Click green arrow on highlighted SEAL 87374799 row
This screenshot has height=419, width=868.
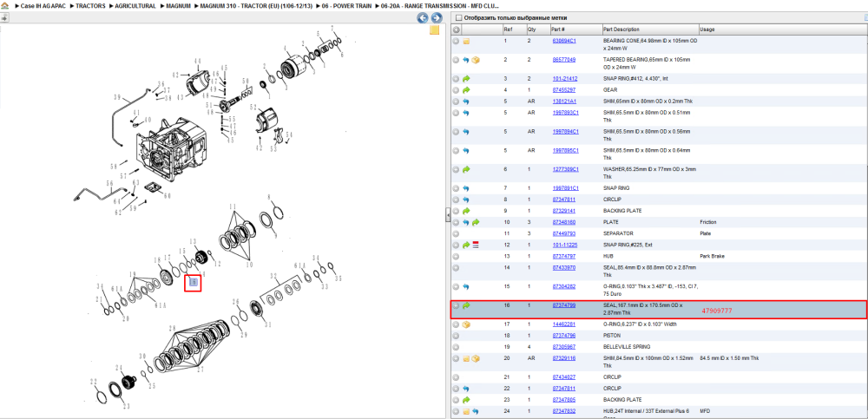coord(466,305)
